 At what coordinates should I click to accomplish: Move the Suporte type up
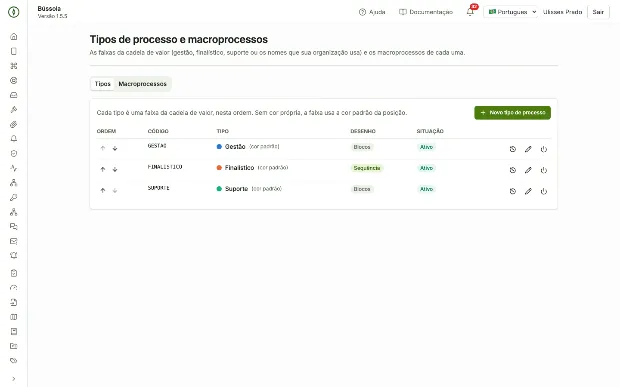103,191
